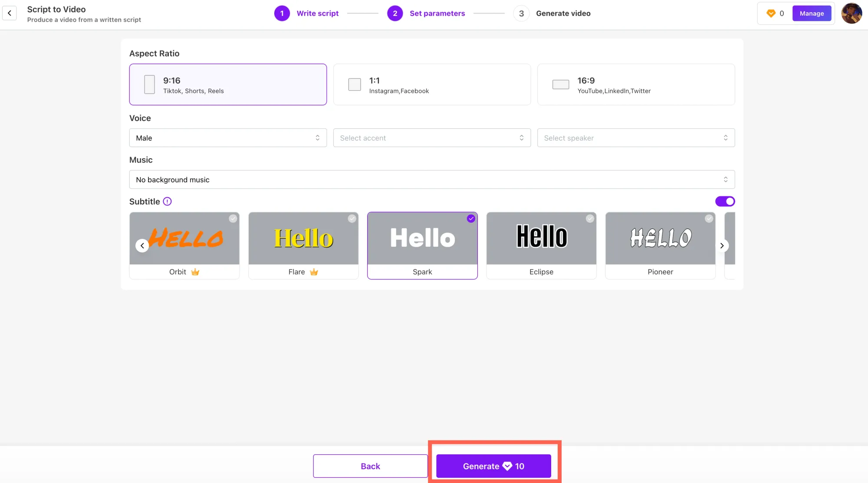868x483 pixels.
Task: Click the 9:16 portrait rectangle icon
Action: coord(149,85)
